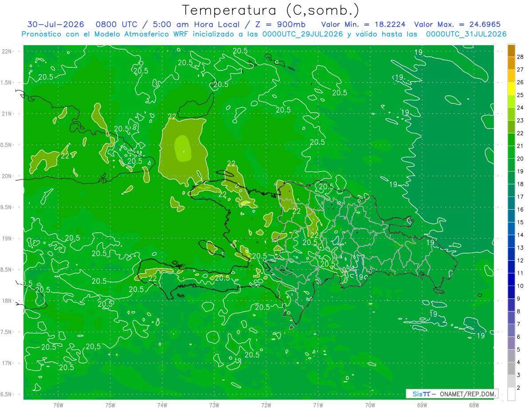
Task: Click the '22N' latitude axis label
Action: point(7,51)
